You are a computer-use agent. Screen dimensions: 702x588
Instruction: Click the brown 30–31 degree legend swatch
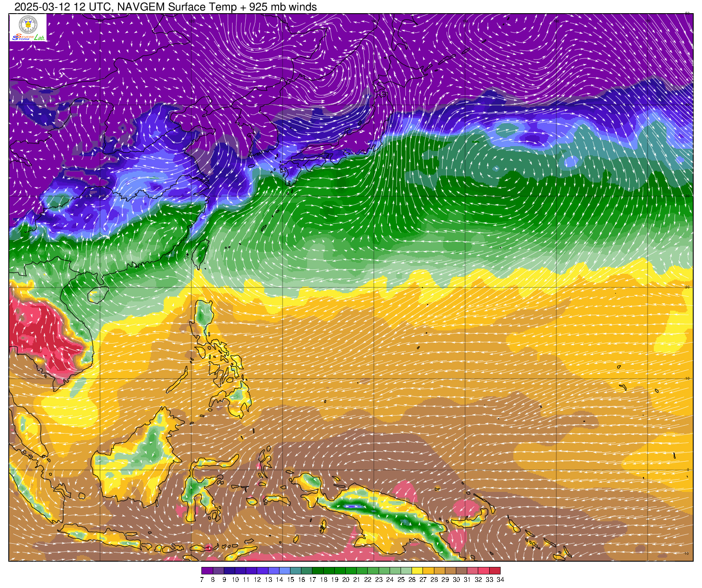462,571
